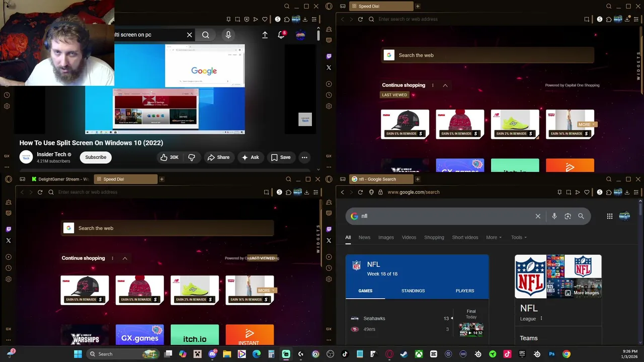Collapse Continue shopping in top-right window

(x=445, y=85)
